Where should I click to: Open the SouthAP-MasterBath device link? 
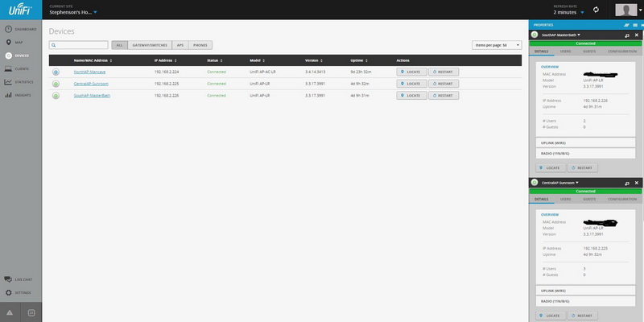[92, 96]
